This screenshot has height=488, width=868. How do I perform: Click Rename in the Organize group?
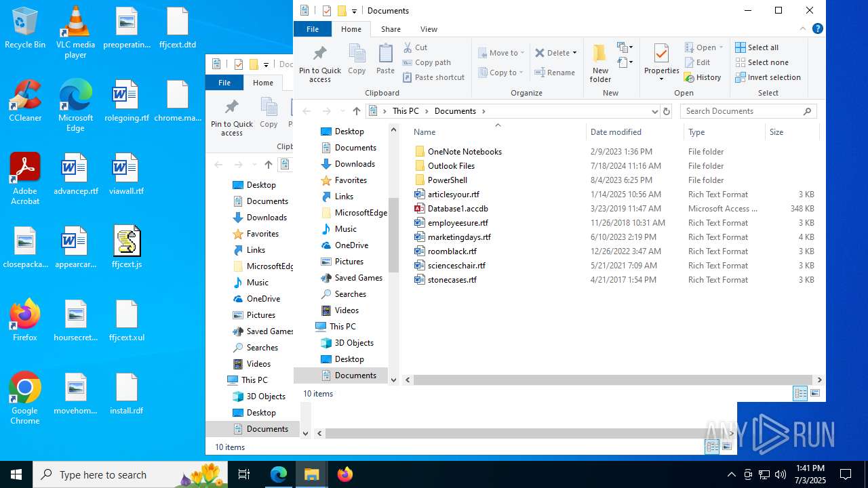555,73
